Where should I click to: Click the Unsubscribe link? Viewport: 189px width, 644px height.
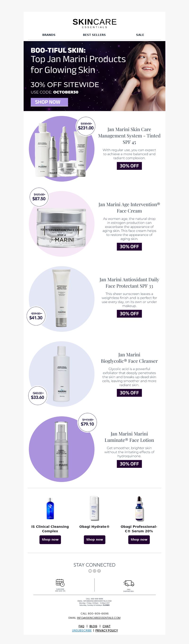[x=82, y=630]
